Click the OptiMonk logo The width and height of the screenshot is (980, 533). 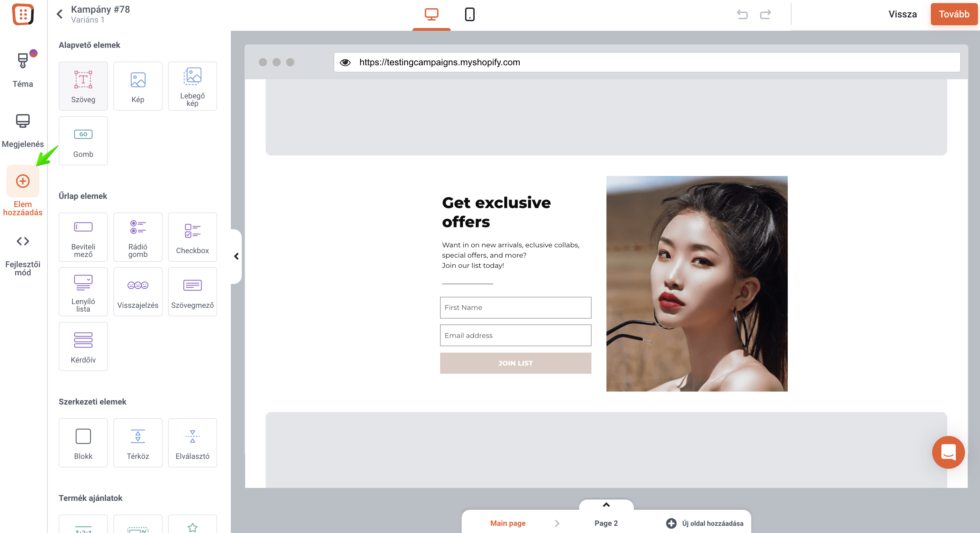pos(23,14)
